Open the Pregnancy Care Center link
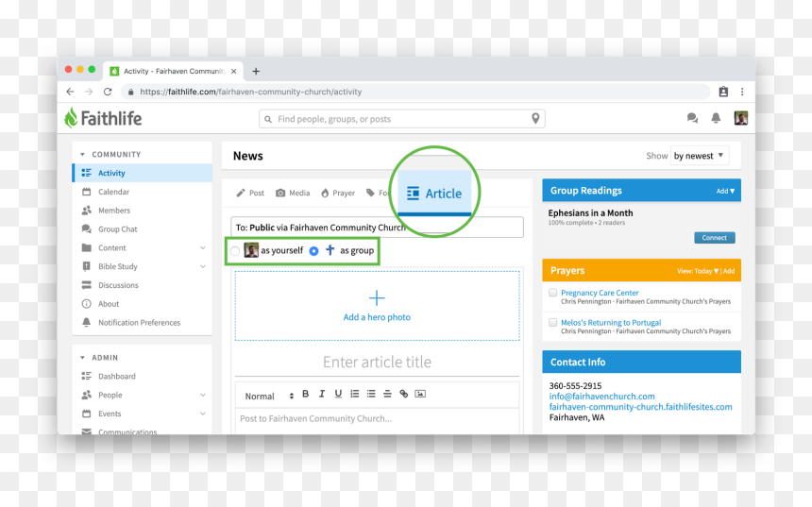812x507 pixels. pyautogui.click(x=600, y=293)
